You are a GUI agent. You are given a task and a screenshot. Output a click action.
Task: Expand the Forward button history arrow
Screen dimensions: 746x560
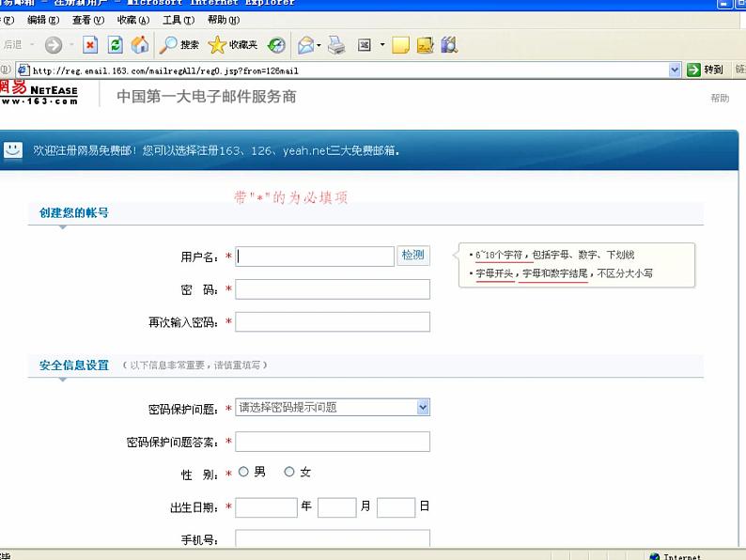coord(71,45)
